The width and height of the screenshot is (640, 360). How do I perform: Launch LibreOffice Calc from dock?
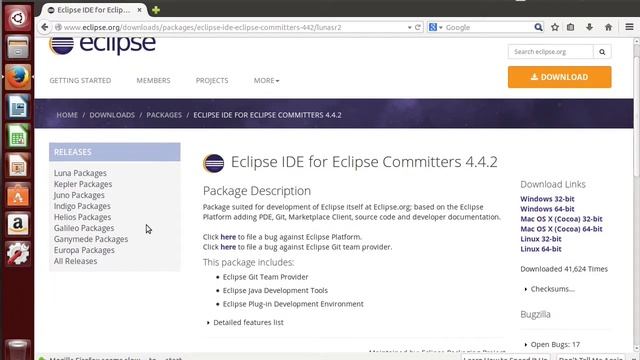tap(18, 136)
